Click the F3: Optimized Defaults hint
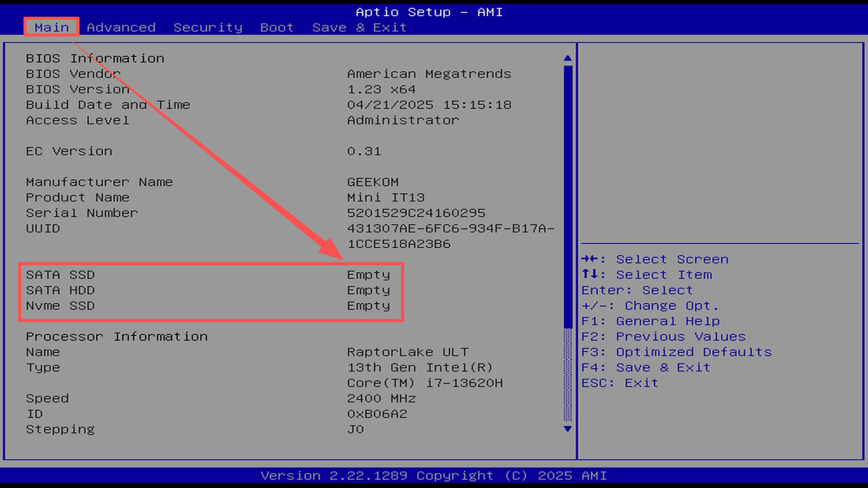868x488 pixels. [676, 352]
